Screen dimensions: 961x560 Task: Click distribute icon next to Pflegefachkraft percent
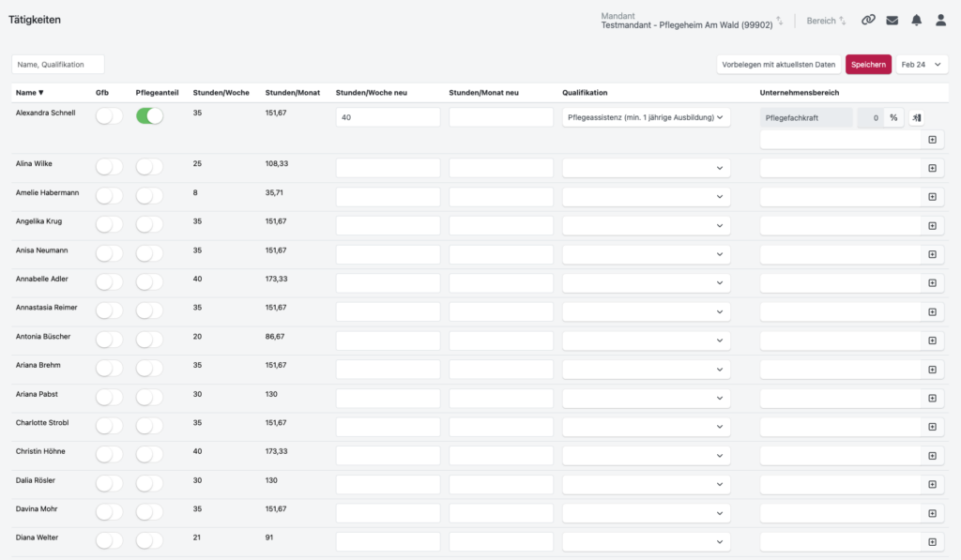coord(916,117)
